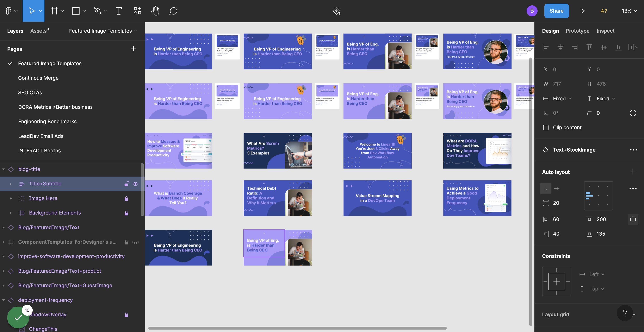
Task: Select the Text tool
Action: point(119,11)
